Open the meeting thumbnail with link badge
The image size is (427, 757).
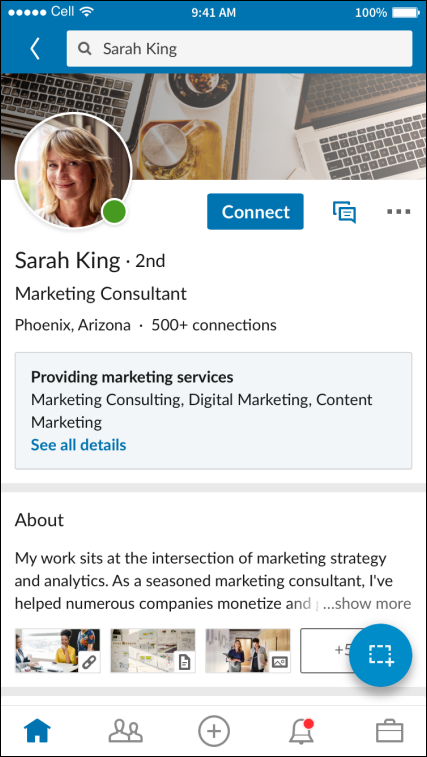point(57,650)
